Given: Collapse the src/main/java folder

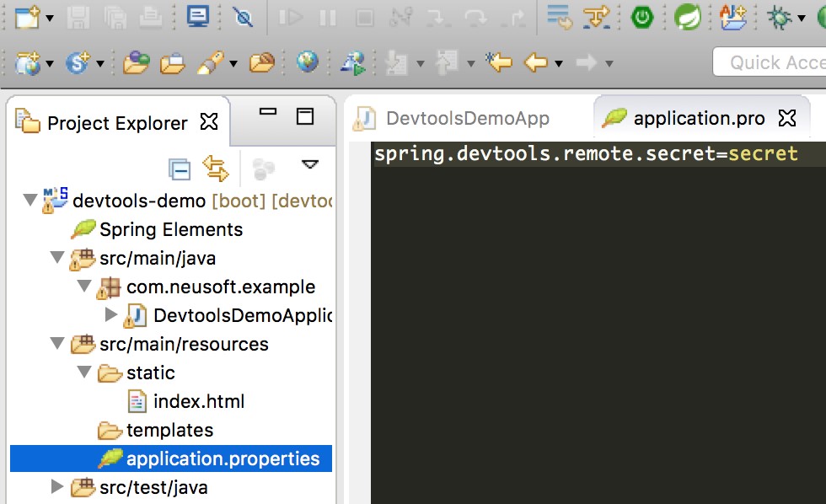Looking at the screenshot, I should click(57, 258).
